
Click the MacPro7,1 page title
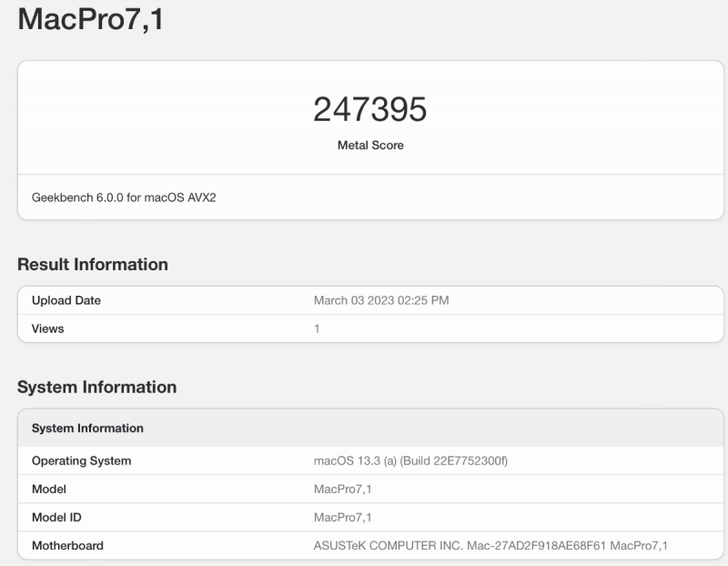(x=90, y=20)
